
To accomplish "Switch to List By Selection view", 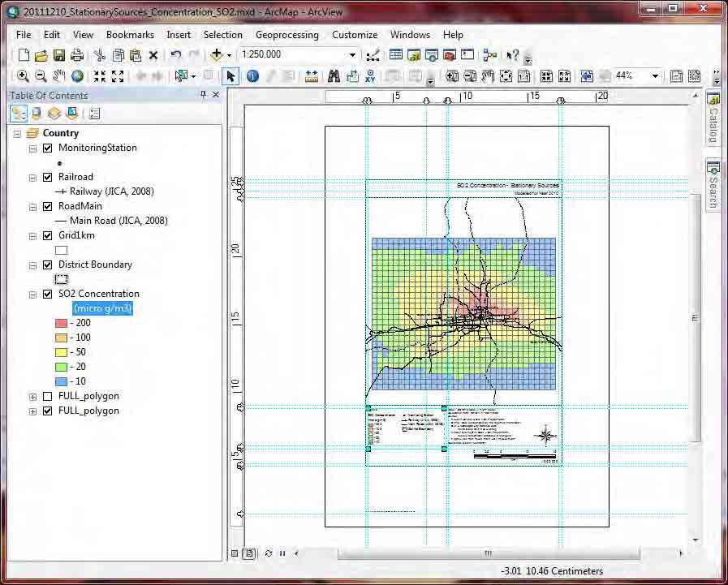I will (72, 113).
